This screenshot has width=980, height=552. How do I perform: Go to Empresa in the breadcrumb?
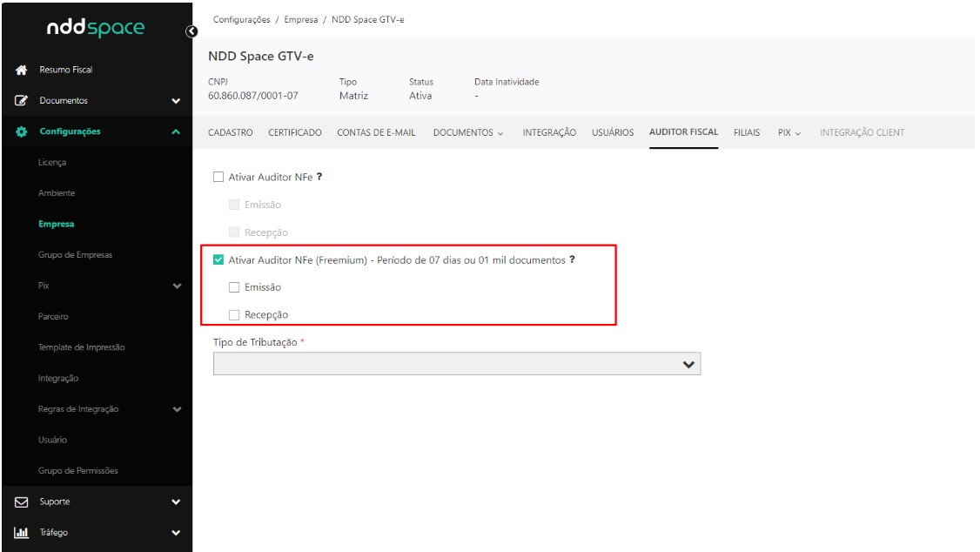coord(300,20)
